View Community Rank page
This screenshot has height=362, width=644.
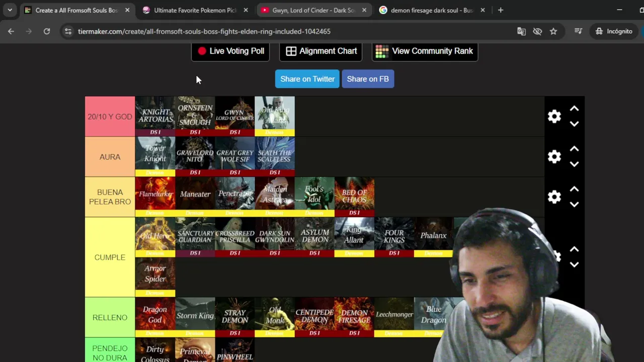pyautogui.click(x=425, y=51)
